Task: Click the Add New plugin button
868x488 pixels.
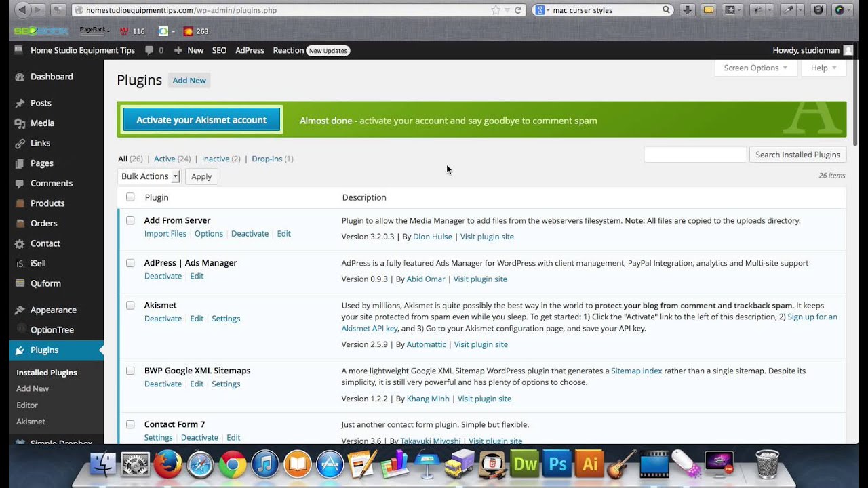Action: pos(189,80)
